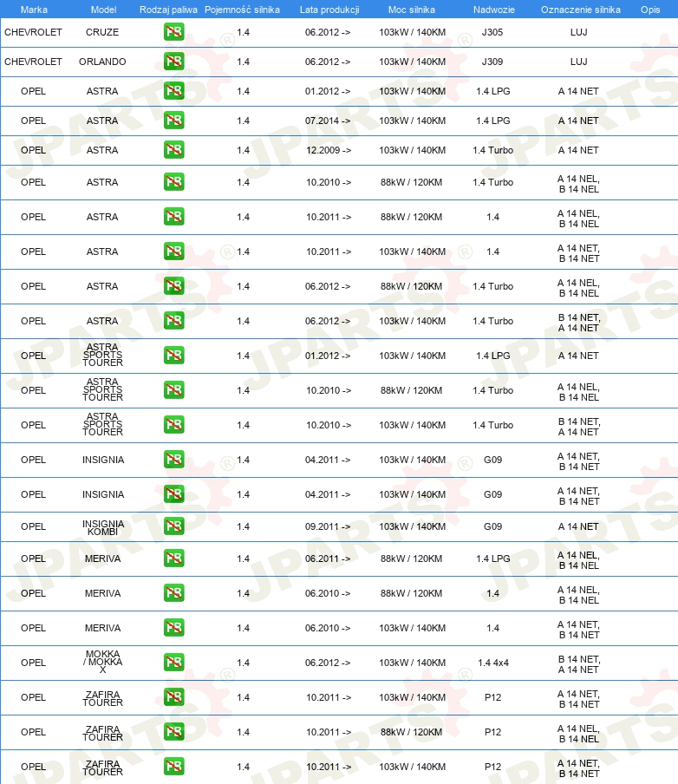Click the Moc silnika column header

(x=412, y=10)
